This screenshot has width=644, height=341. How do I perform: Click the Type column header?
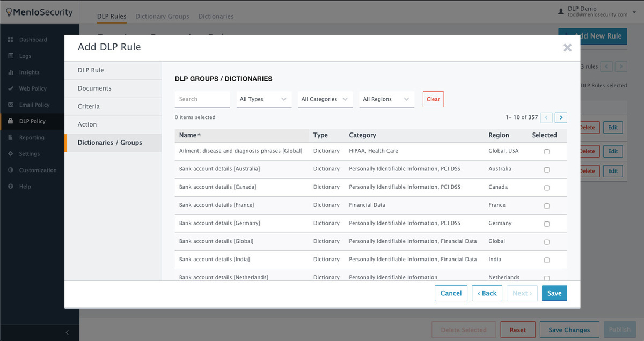coord(320,135)
